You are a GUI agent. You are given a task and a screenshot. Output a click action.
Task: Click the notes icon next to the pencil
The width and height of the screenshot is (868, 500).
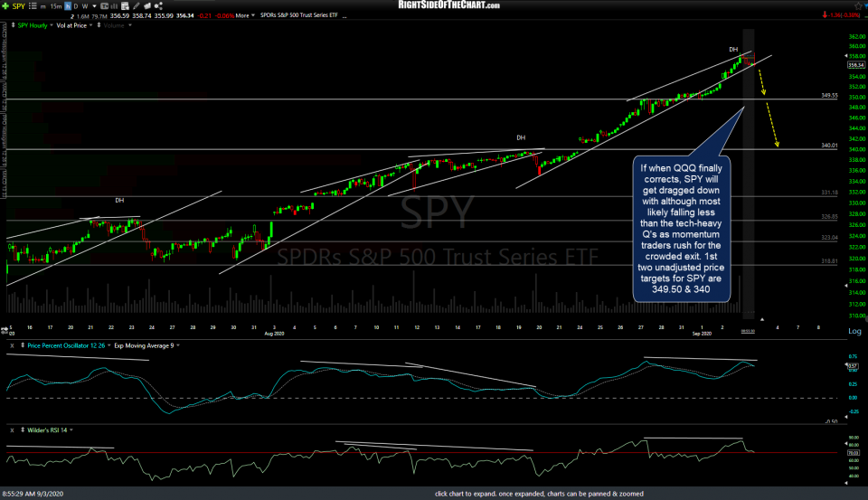coord(147,6)
